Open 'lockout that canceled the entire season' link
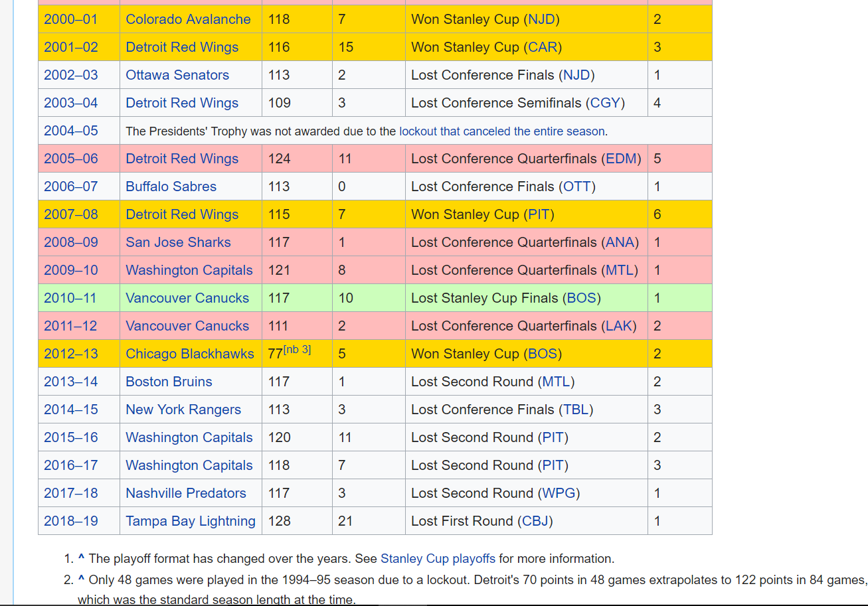868x606 pixels. coord(502,131)
